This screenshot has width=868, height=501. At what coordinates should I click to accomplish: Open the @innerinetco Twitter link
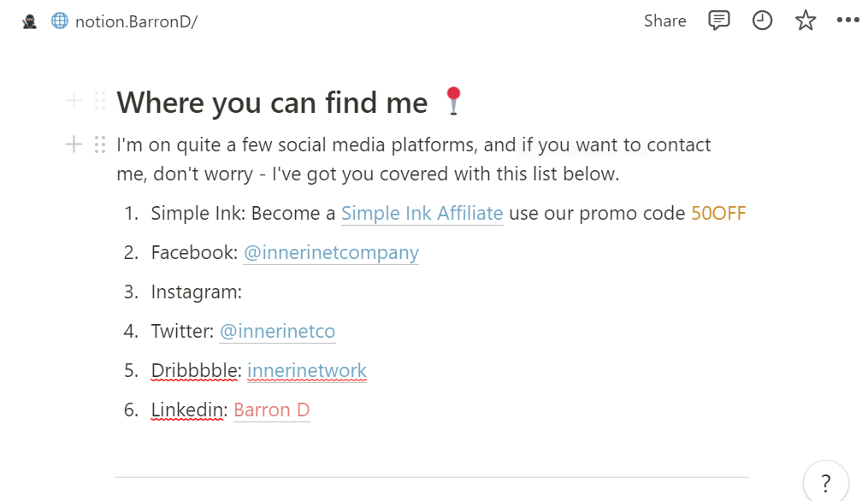pyautogui.click(x=277, y=331)
